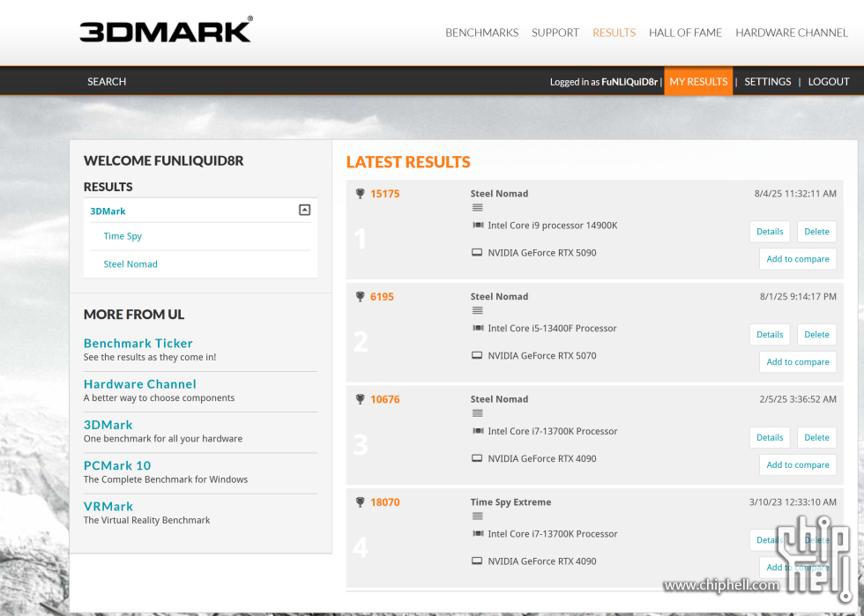Click the 3/10/23 12:33:10 AM timestamp
Screen dimensions: 864x616
(x=793, y=502)
